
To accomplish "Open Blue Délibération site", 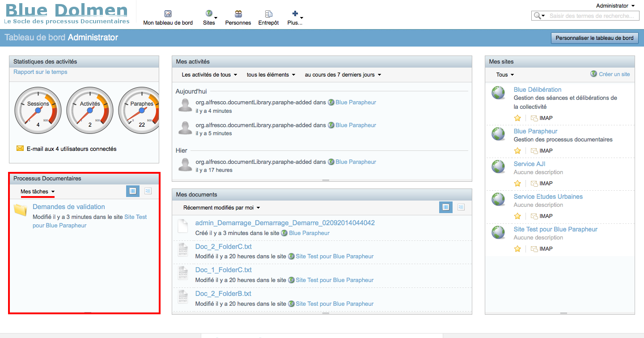I will [x=538, y=90].
